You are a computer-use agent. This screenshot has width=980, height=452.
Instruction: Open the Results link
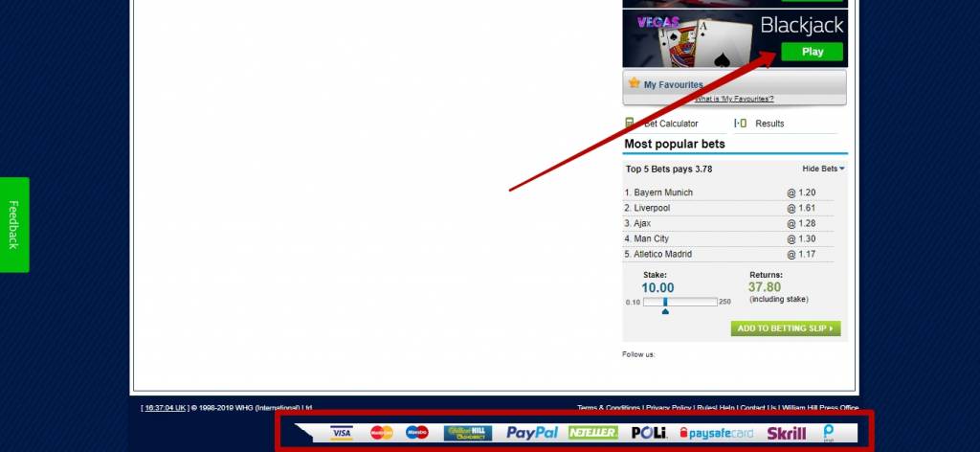(x=769, y=124)
